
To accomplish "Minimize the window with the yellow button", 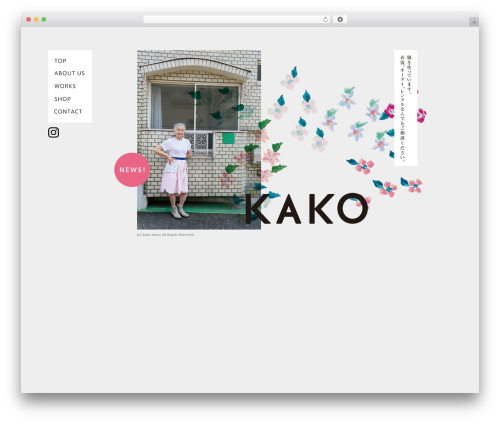I will tap(36, 19).
